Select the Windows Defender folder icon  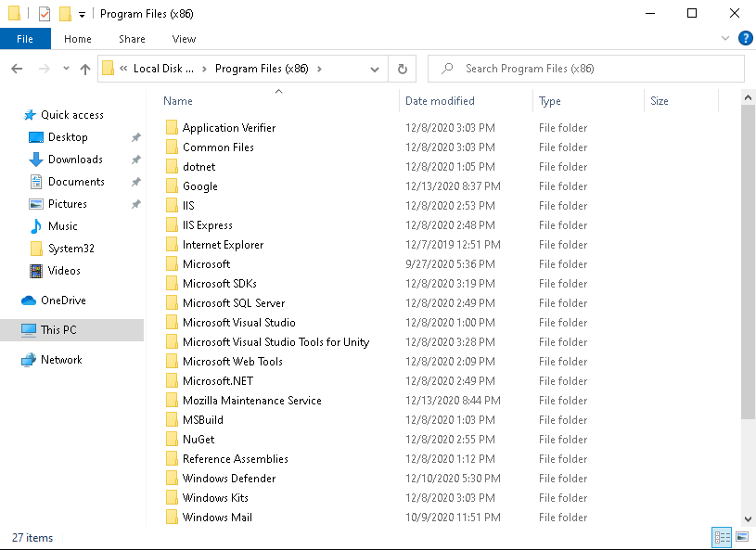click(x=172, y=478)
